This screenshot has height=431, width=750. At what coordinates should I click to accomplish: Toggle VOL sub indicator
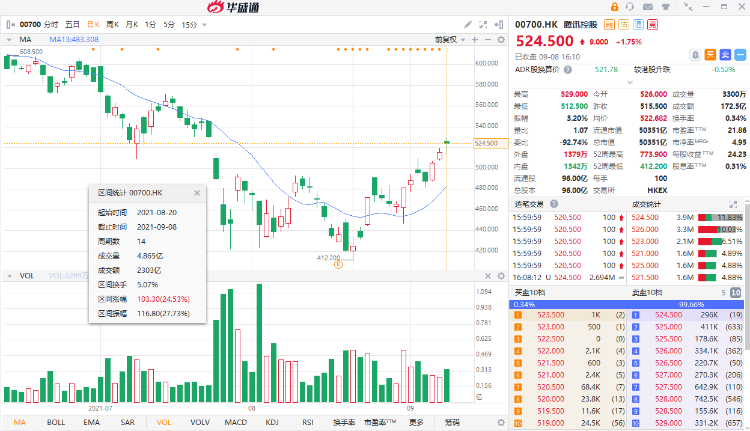point(164,422)
